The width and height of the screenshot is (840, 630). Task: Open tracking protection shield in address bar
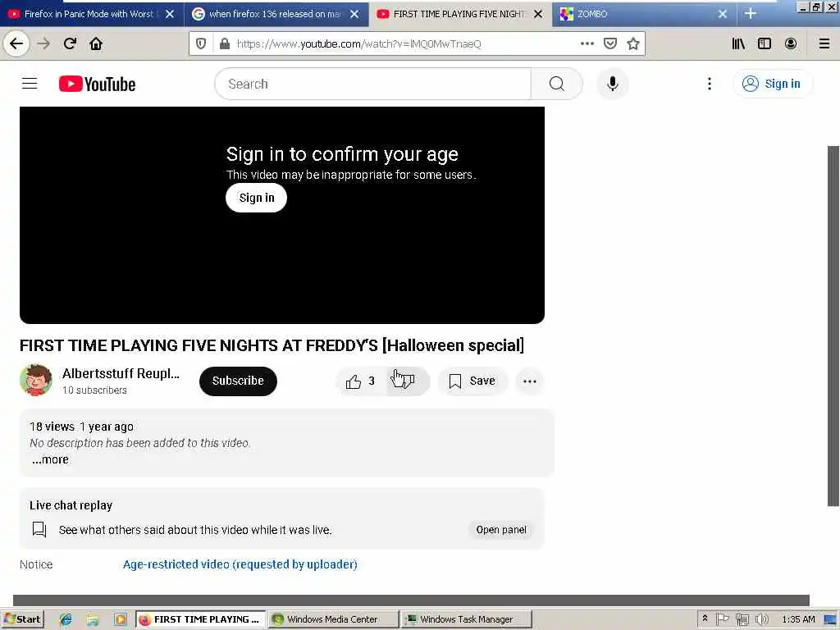point(201,43)
